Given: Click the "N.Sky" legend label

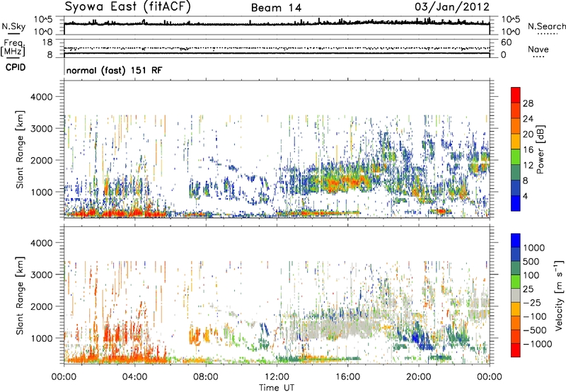Looking at the screenshot, I should [x=13, y=26].
